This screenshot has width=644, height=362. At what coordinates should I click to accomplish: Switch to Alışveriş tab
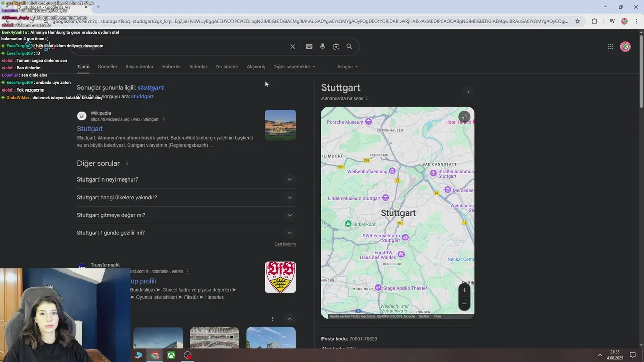coord(256,67)
